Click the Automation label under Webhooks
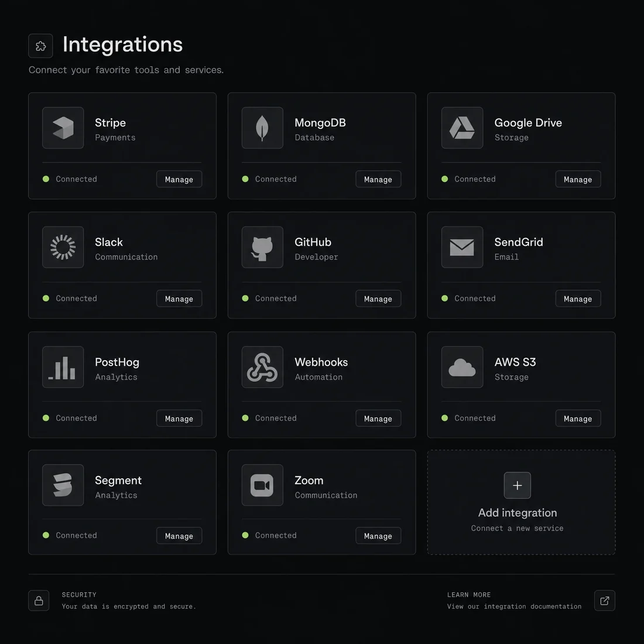The height and width of the screenshot is (644, 644). click(318, 377)
